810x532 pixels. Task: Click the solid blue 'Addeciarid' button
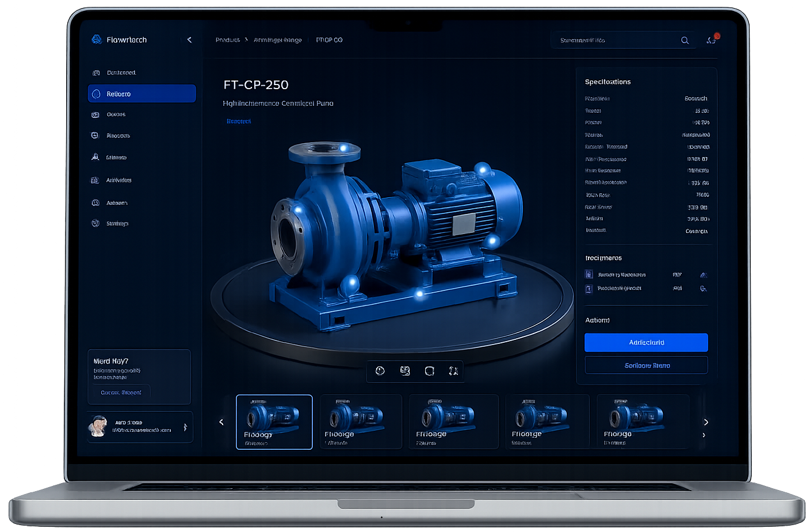(646, 342)
